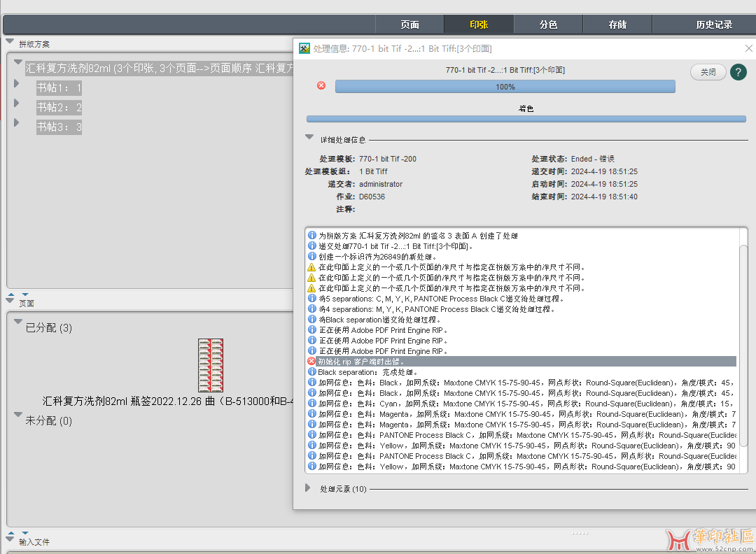Expand the 处理元素 (10) section
The image size is (756, 554).
point(307,488)
